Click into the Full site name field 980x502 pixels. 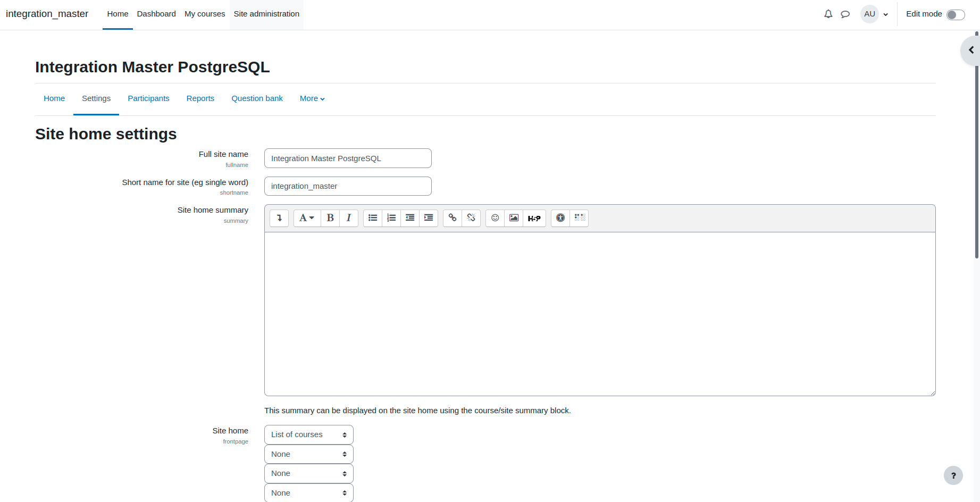click(x=348, y=158)
